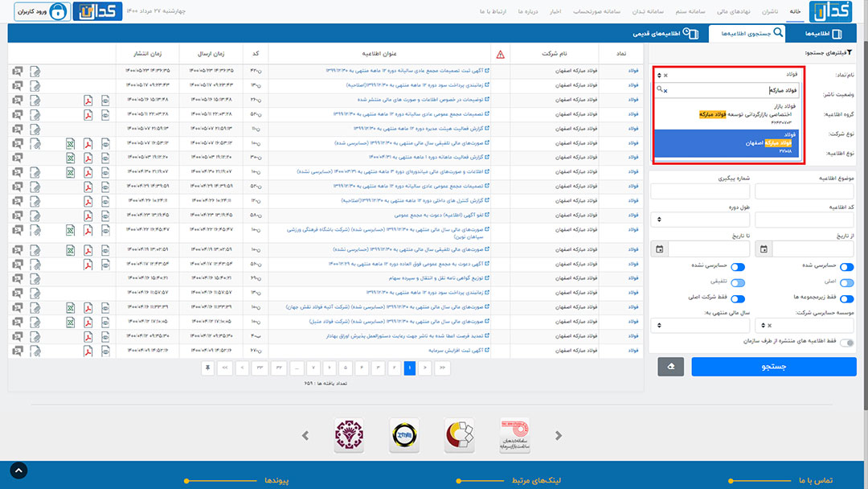This screenshot has height=489, width=868.
Task: Click eraser reset-filters button
Action: 670,367
